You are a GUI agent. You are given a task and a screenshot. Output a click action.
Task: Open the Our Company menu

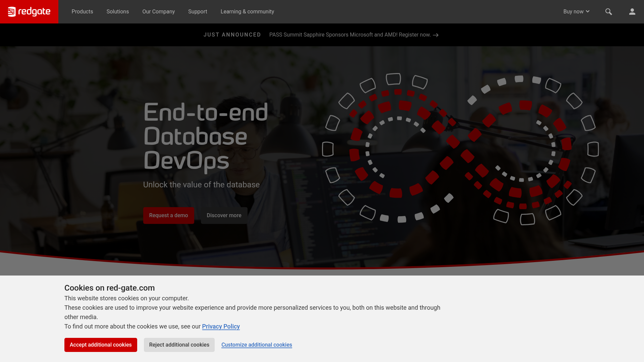click(x=158, y=11)
